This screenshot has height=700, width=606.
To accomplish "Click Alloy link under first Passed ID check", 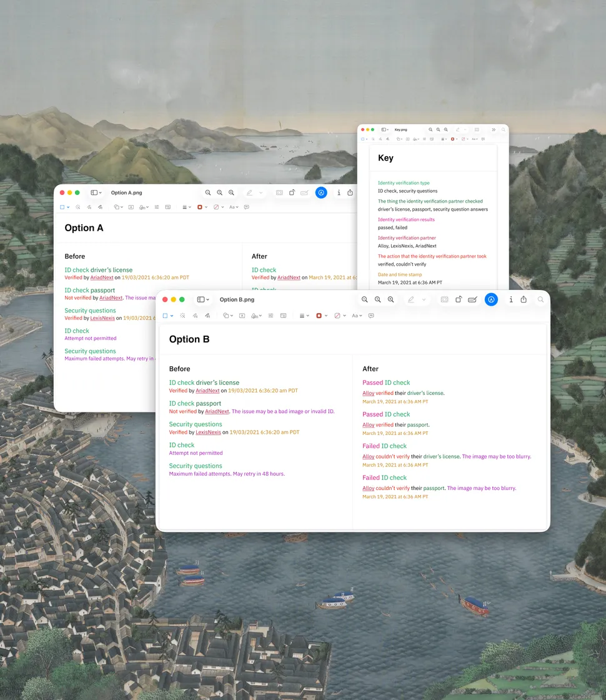I will tap(368, 393).
